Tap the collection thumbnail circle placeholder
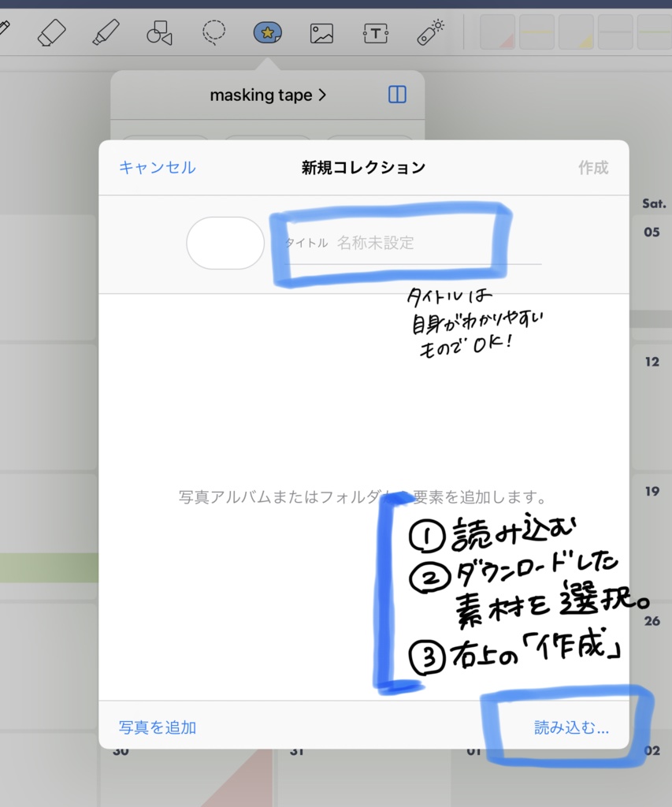This screenshot has width=672, height=807. pos(225,243)
